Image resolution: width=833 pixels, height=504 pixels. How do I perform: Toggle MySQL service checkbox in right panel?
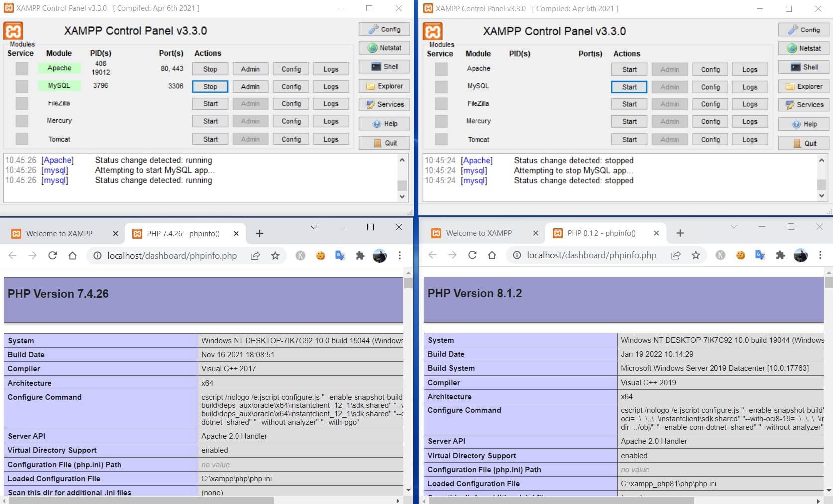coord(441,87)
